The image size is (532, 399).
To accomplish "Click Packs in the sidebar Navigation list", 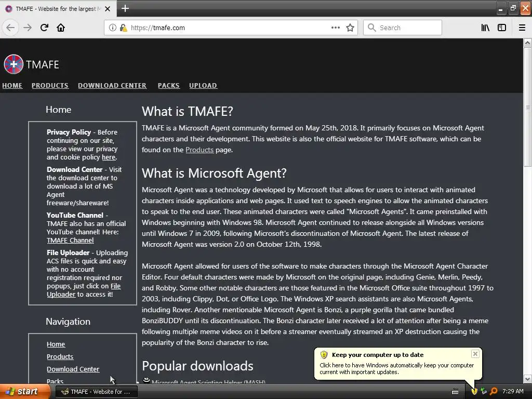I will click(x=55, y=381).
